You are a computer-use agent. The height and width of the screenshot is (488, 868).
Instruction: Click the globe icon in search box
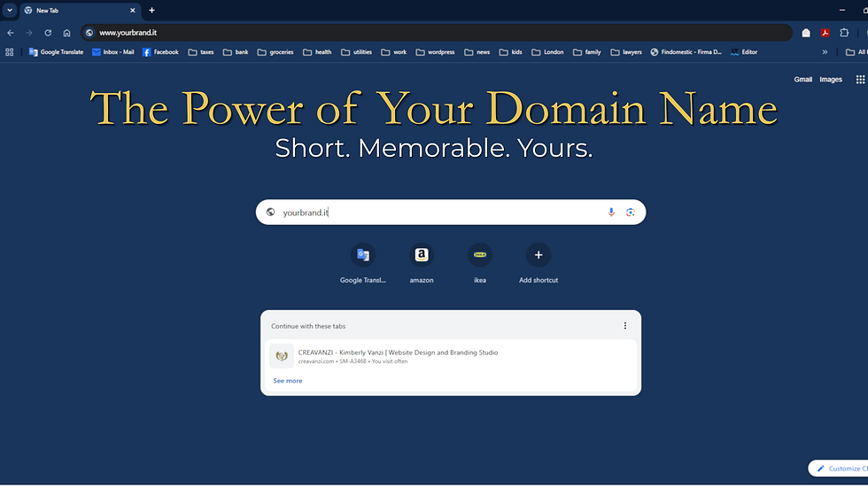(x=270, y=212)
